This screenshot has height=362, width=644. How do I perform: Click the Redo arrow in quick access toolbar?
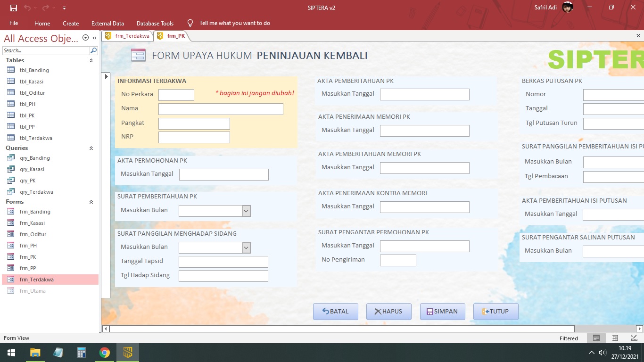46,8
